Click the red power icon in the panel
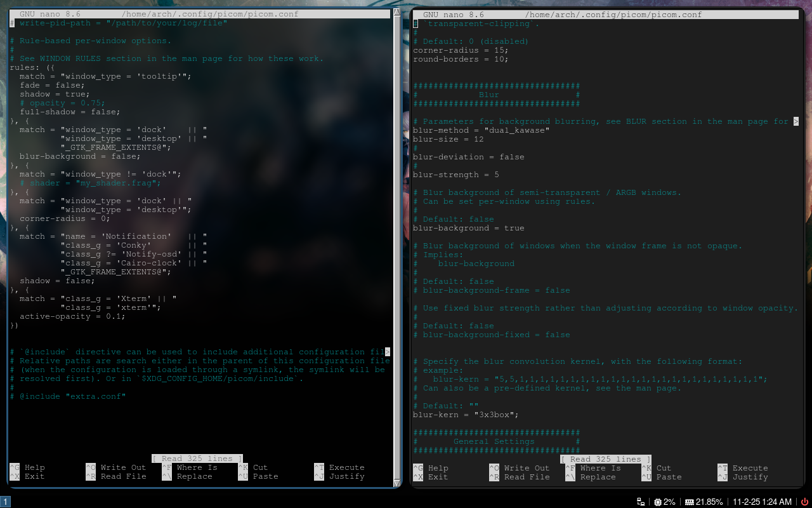This screenshot has height=508, width=812. point(804,502)
